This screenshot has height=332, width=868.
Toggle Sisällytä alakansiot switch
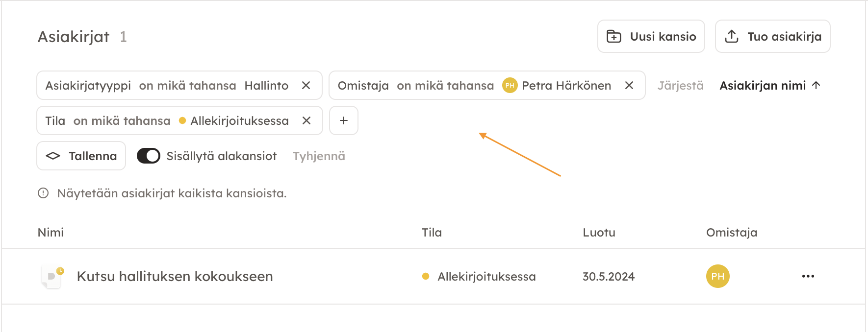[x=149, y=156]
